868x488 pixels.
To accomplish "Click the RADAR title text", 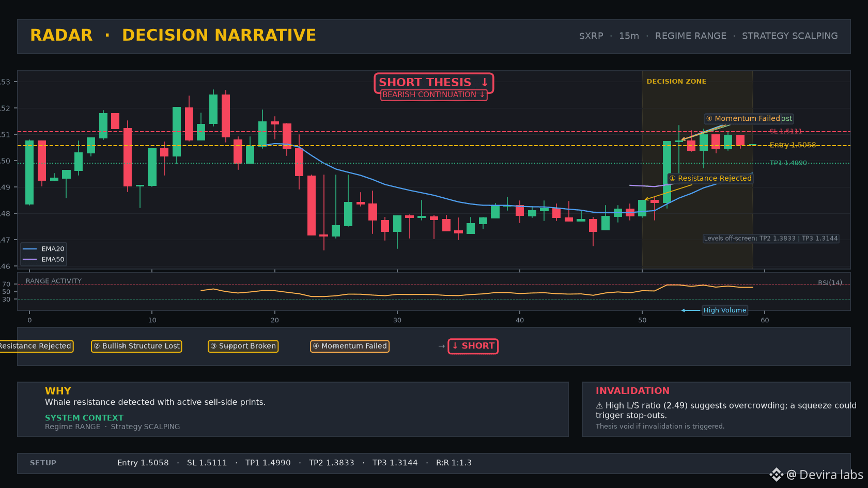I will [61, 35].
